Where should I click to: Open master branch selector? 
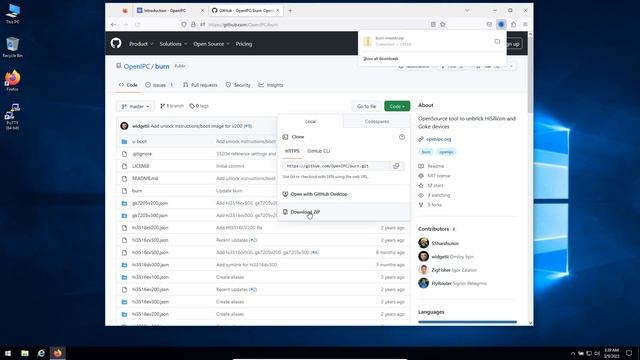136,106
